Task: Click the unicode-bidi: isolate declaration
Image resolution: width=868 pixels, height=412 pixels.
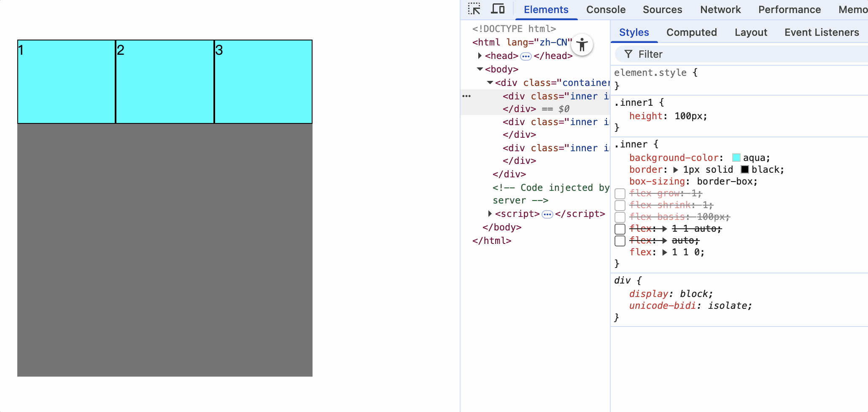Action: click(x=690, y=305)
